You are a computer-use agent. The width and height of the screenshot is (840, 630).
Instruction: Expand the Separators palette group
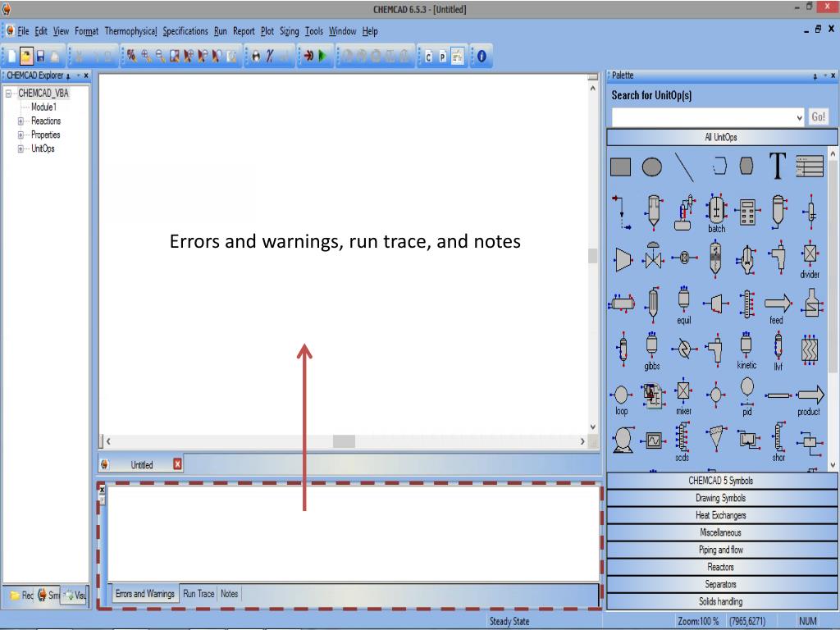pyautogui.click(x=720, y=584)
